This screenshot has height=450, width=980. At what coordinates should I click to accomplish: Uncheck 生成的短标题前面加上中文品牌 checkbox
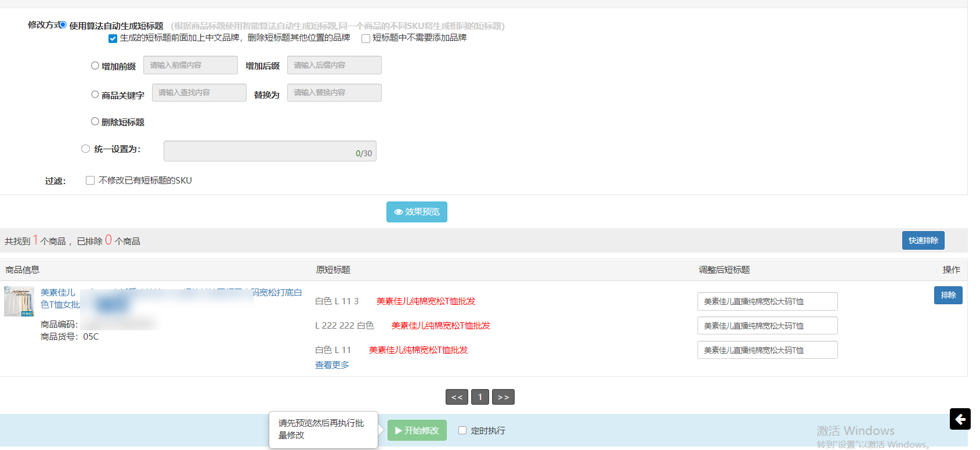(113, 38)
